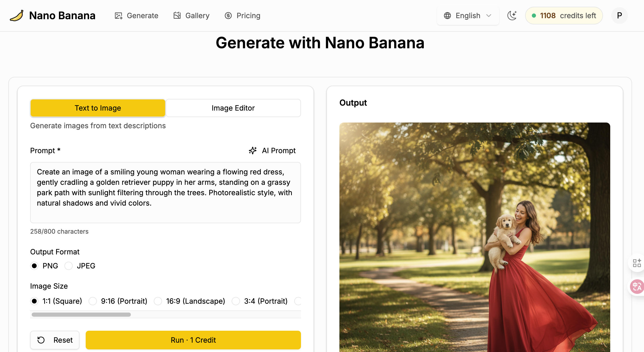644x352 pixels.
Task: Click inside the prompt text area
Action: pos(165,193)
